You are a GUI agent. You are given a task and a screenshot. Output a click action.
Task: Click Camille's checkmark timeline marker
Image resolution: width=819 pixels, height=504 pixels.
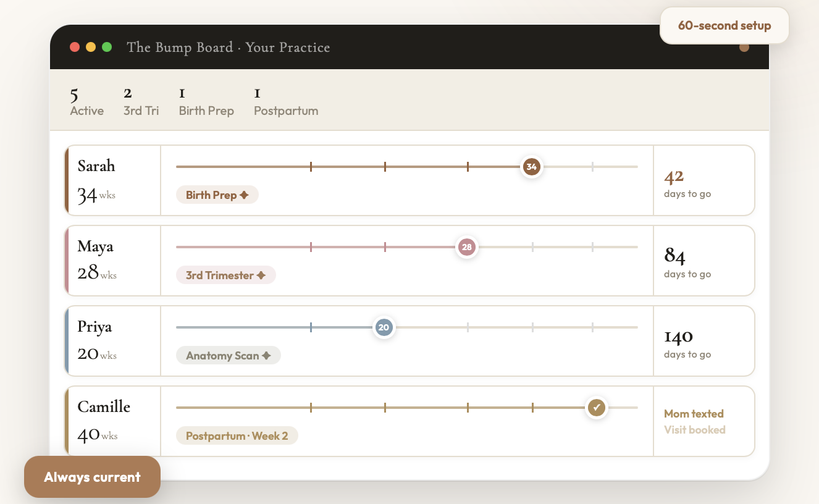[x=596, y=408]
